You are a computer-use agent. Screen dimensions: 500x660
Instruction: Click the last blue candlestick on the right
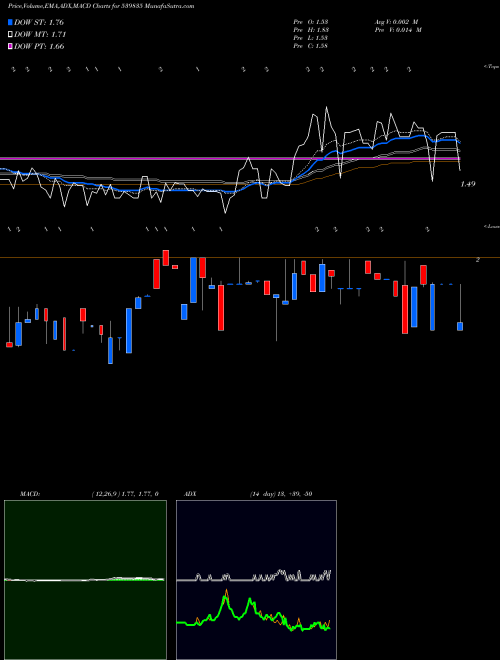click(460, 326)
